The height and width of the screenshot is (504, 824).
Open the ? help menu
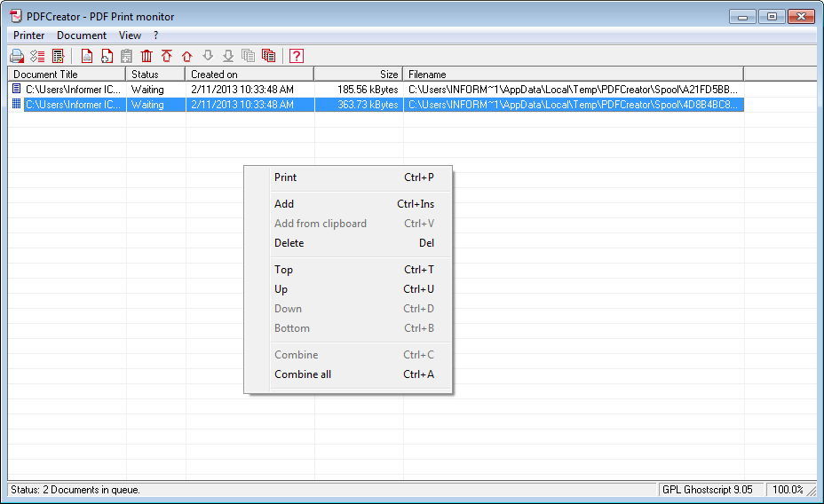[x=155, y=35]
